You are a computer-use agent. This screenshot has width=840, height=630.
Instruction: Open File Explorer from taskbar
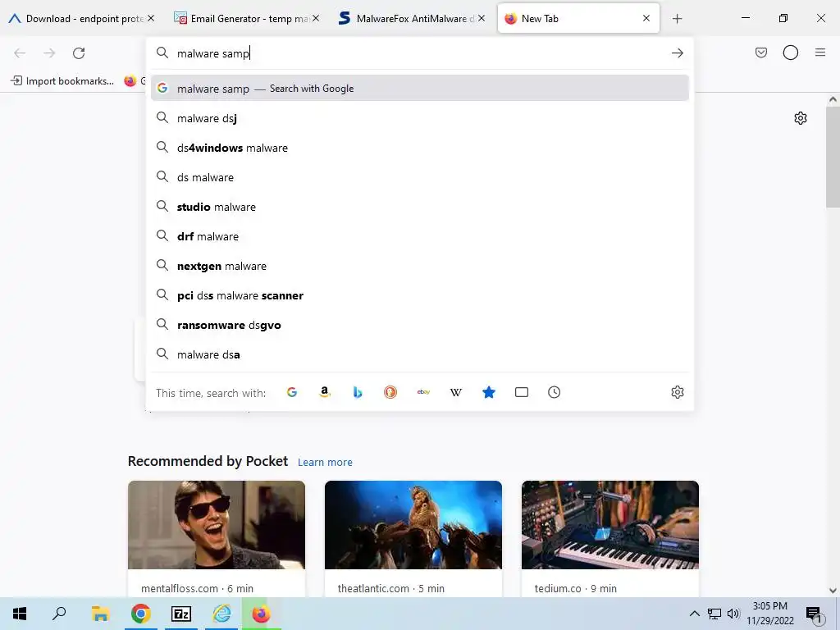(x=100, y=614)
